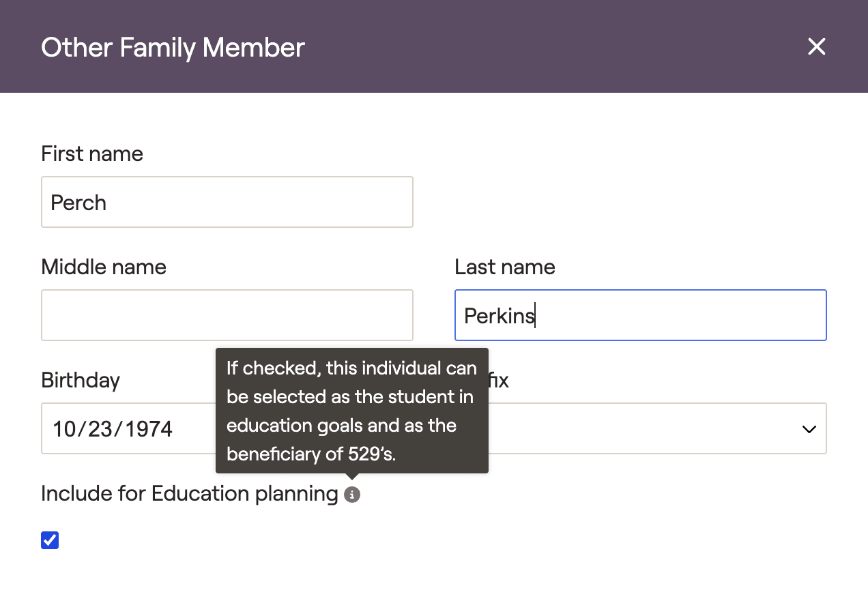Viewport: 868px width, 603px height.
Task: Expand the Suffix dropdown arrow
Action: [809, 429]
